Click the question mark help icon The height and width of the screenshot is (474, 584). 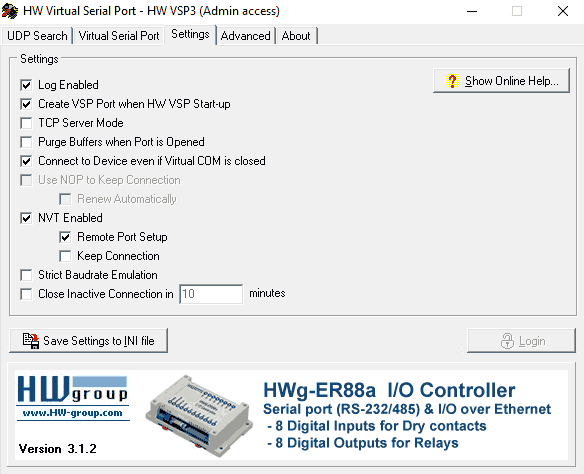[x=452, y=80]
